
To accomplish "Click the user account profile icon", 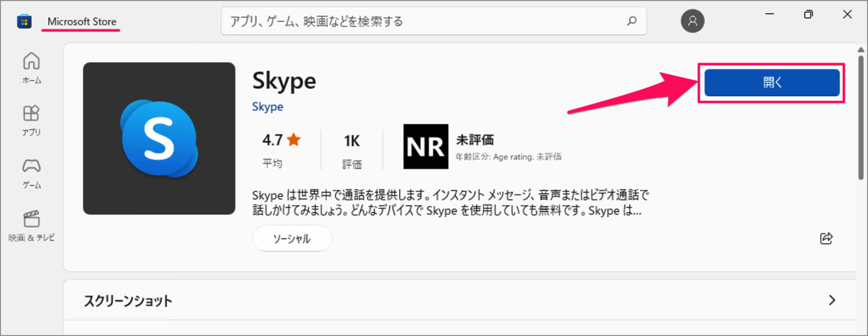I will point(693,21).
